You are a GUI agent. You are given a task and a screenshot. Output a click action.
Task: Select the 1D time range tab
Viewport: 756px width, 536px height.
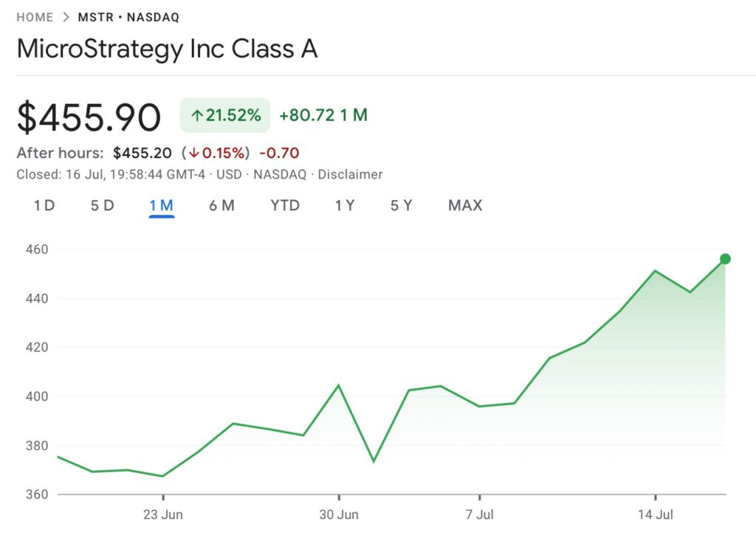(x=44, y=206)
